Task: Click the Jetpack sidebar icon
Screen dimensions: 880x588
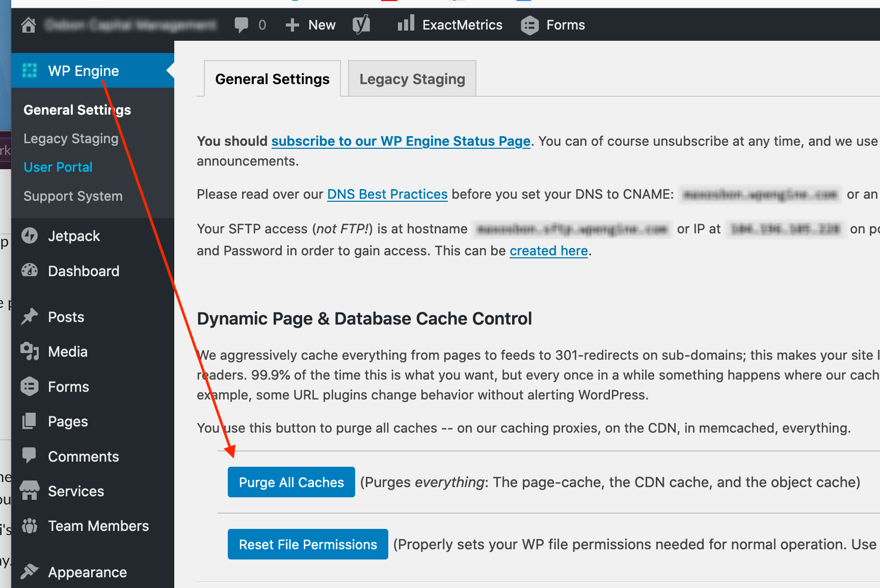Action: click(30, 235)
